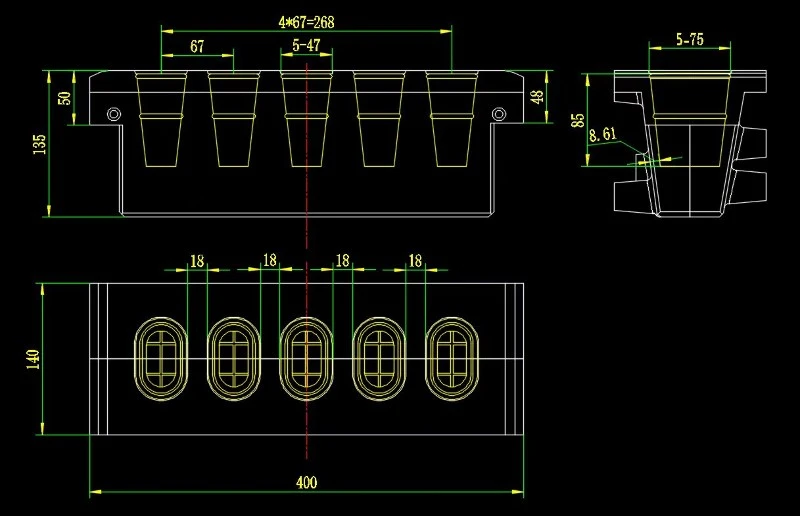Image resolution: width=800 pixels, height=516 pixels.
Task: Pick the rightmost oval cavity in plan view
Action: coord(452,359)
